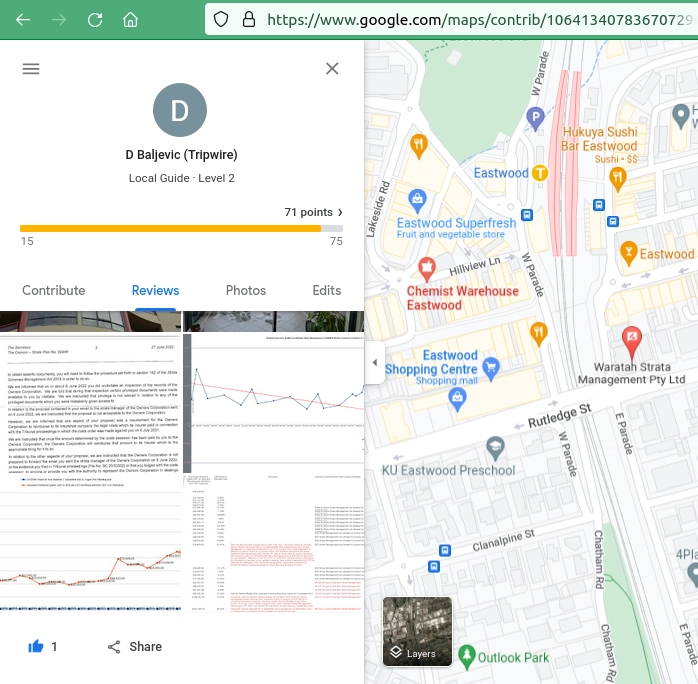Click the KU Eastwood Preschool graduation cap pin
This screenshot has width=698, height=684.
point(495,447)
